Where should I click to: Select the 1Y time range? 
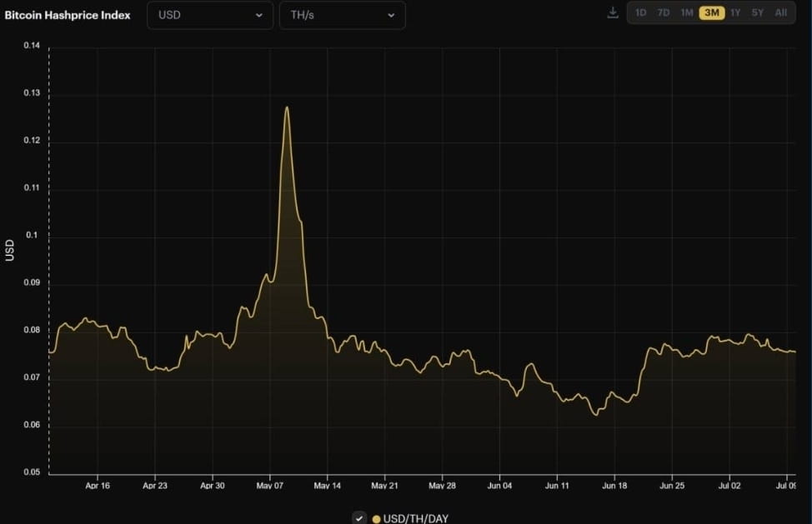point(735,13)
